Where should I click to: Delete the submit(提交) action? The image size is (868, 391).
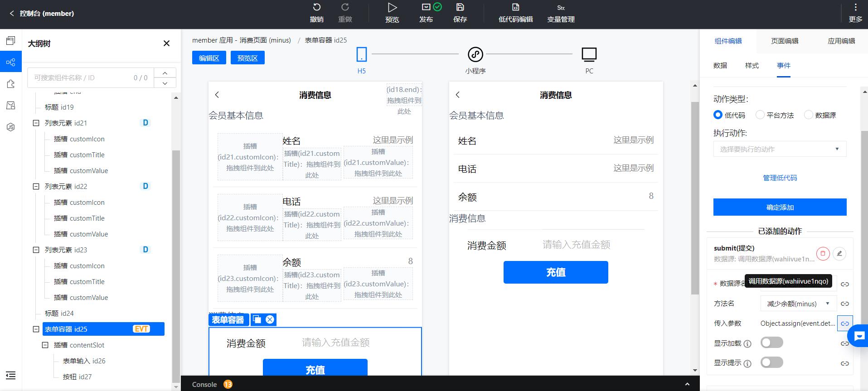tap(823, 254)
